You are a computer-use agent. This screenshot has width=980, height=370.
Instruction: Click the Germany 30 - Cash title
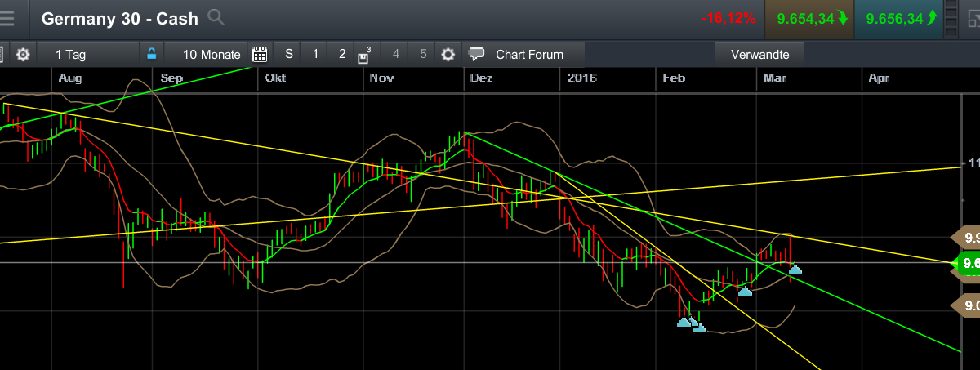click(120, 18)
